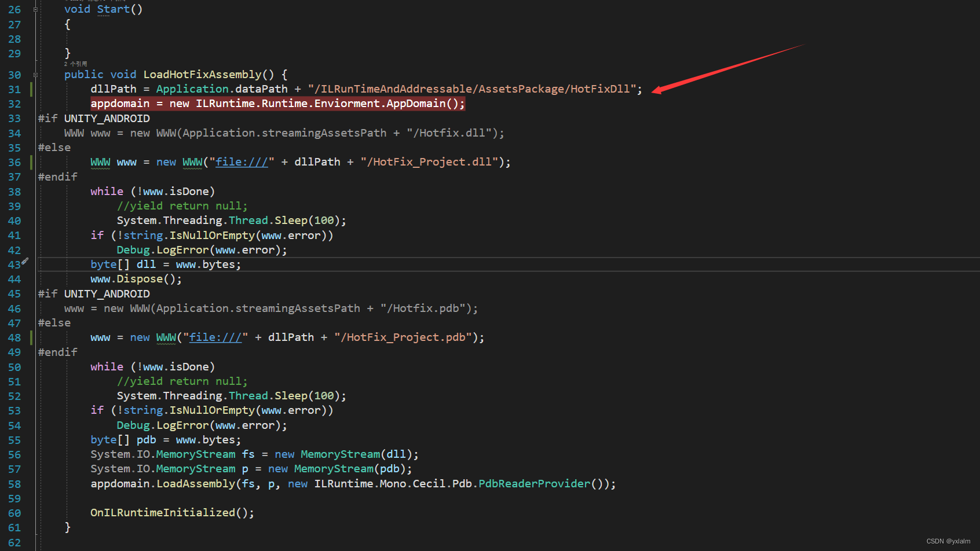Click //yield return null comment on line 39
This screenshot has width=980, height=551.
coord(182,206)
